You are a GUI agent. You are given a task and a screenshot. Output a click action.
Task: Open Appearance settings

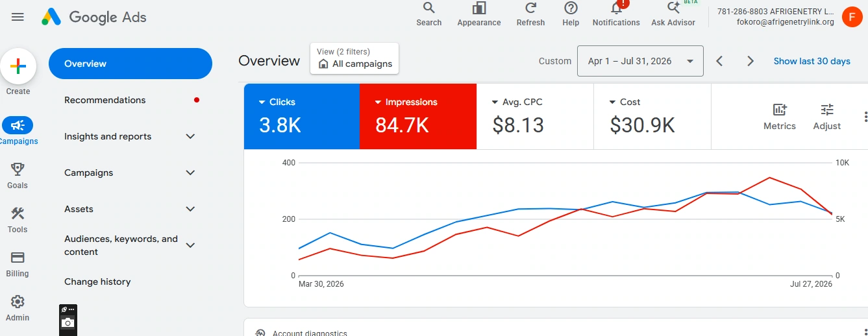pyautogui.click(x=479, y=14)
